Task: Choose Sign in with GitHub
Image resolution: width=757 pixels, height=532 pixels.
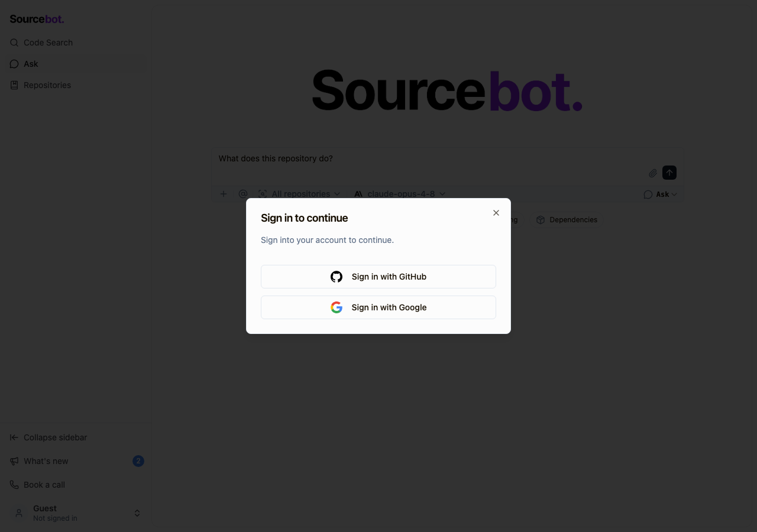Action: pyautogui.click(x=378, y=277)
